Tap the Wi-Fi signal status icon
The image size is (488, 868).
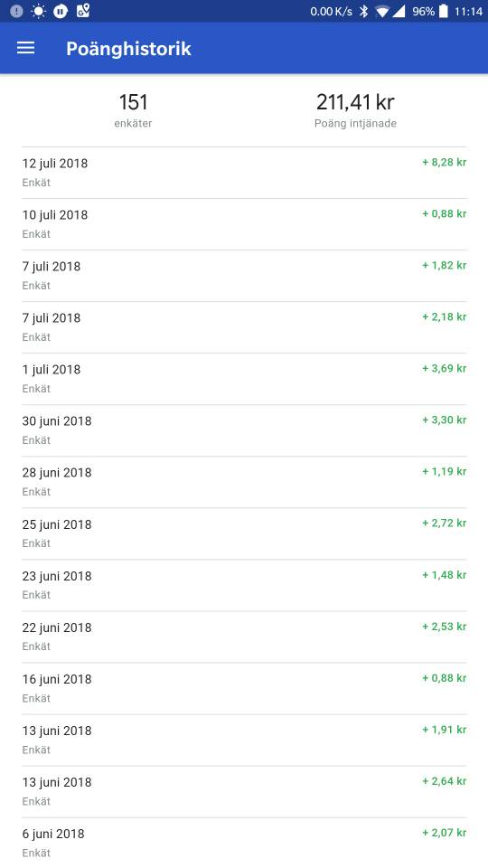381,11
